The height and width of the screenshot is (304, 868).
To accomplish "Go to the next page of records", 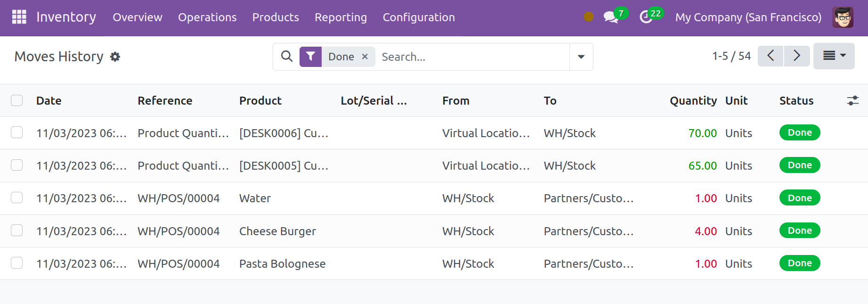I will (796, 56).
